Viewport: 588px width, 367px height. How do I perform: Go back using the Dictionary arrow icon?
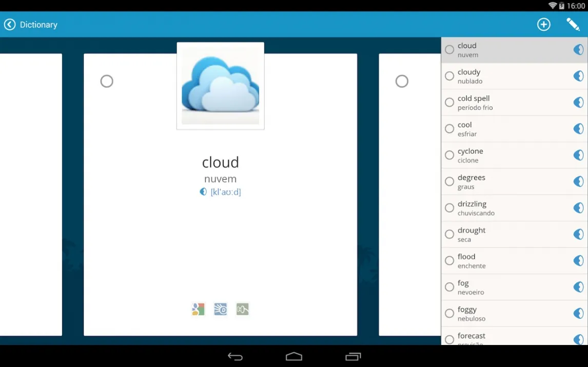[10, 24]
